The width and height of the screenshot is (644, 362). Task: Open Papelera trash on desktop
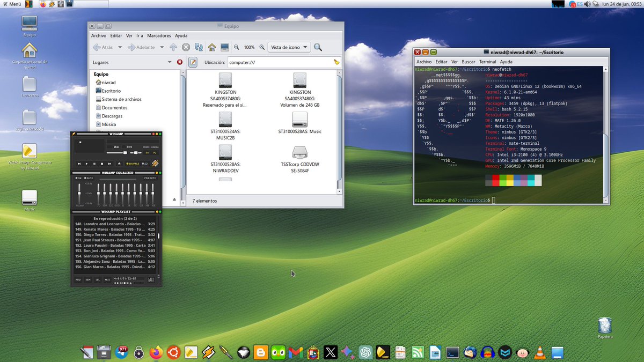(x=605, y=328)
